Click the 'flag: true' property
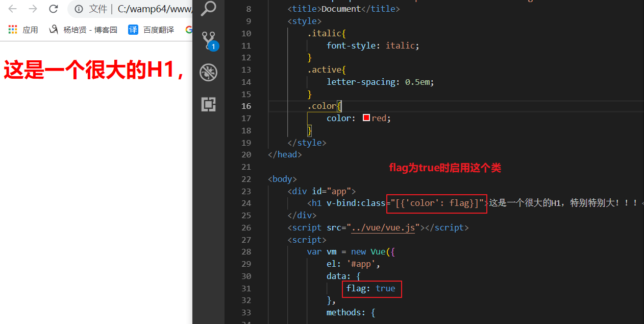The width and height of the screenshot is (644, 324). 370,288
